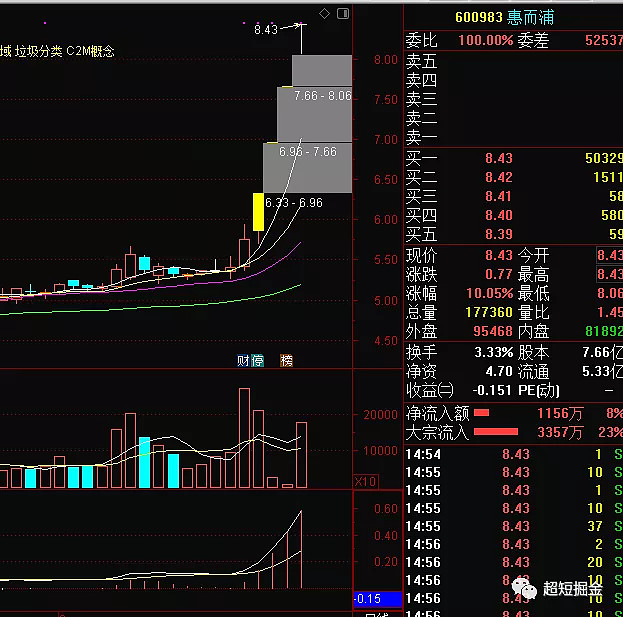Click the 5.50 price axis label

point(385,259)
